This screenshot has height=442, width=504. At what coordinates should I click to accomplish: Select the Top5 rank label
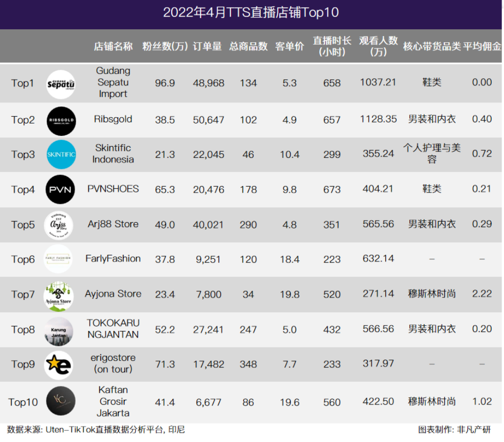tap(23, 225)
